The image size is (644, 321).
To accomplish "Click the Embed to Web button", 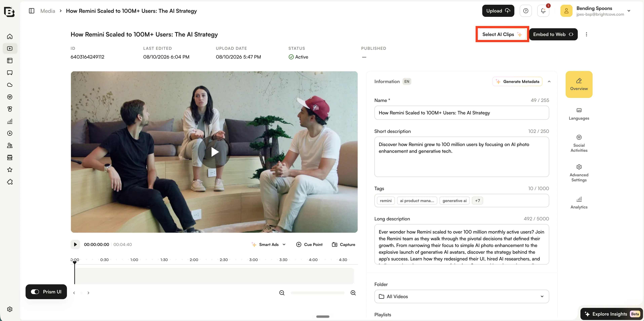I will tap(553, 34).
